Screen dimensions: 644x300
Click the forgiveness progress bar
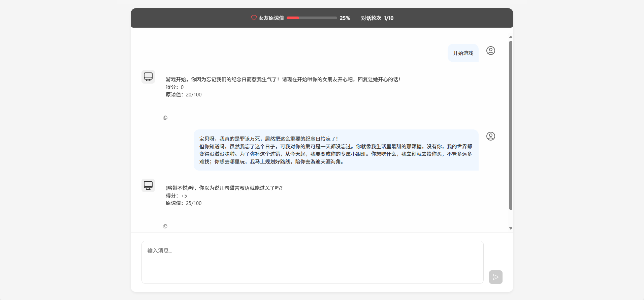(x=312, y=18)
